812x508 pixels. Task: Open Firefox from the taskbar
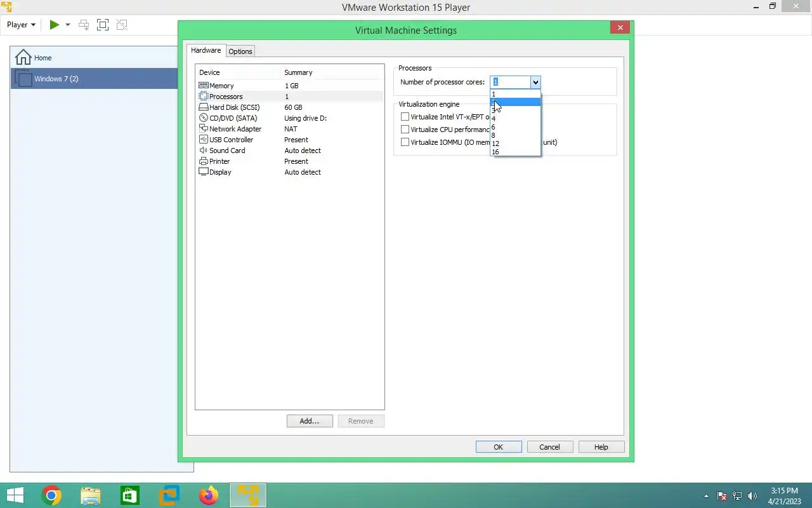208,495
